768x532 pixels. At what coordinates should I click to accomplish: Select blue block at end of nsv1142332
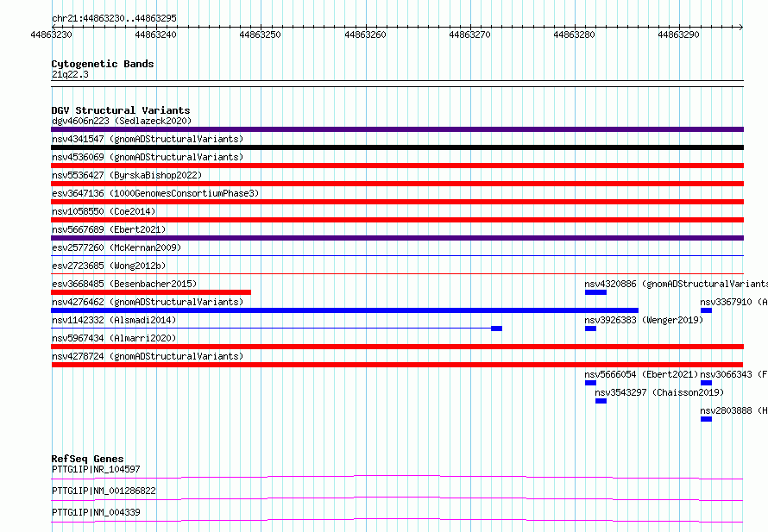coord(497,329)
